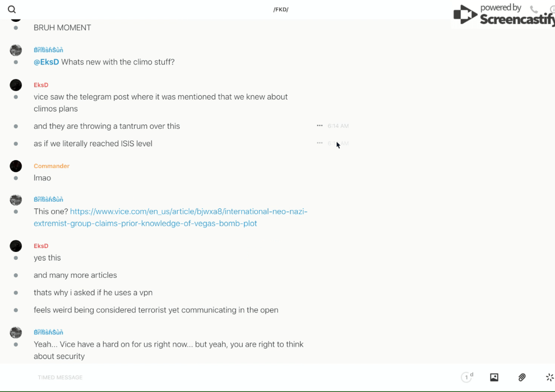The width and height of the screenshot is (555, 392).
Task: Attach a file with paperclip icon
Action: (x=522, y=377)
